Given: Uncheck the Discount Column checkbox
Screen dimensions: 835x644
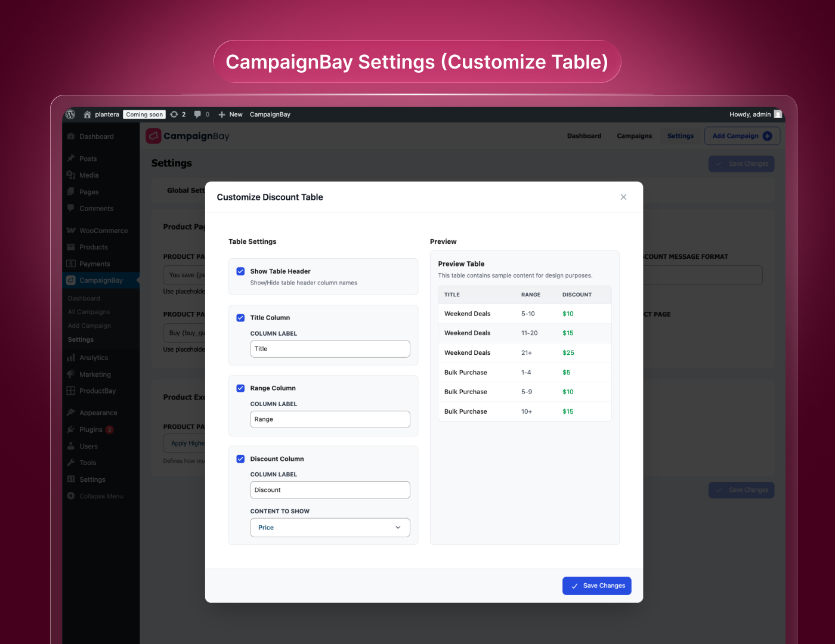Looking at the screenshot, I should pyautogui.click(x=240, y=459).
